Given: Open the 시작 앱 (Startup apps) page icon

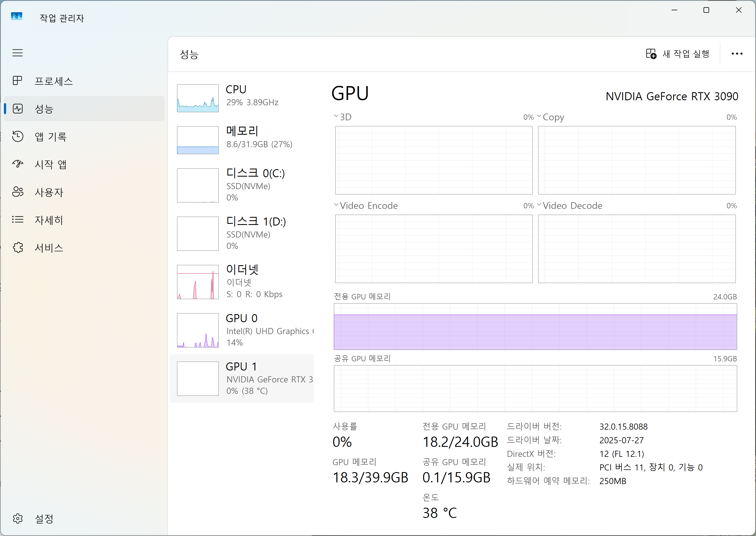Looking at the screenshot, I should point(17,164).
